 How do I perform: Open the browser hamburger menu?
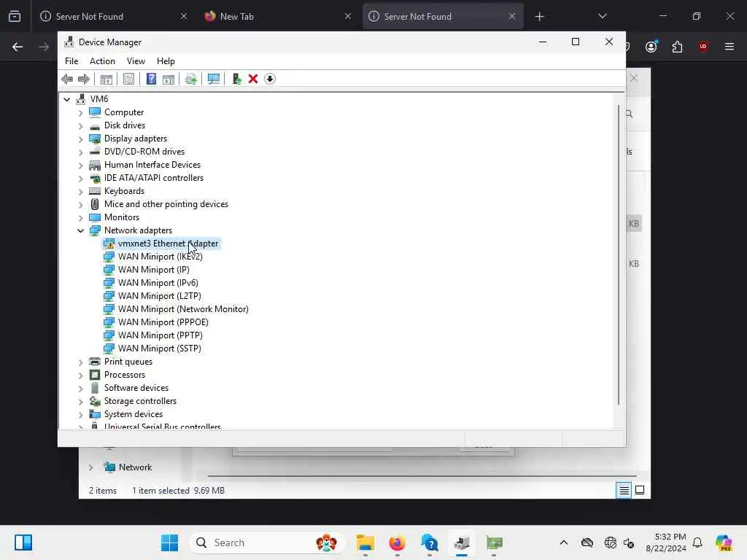point(729,46)
